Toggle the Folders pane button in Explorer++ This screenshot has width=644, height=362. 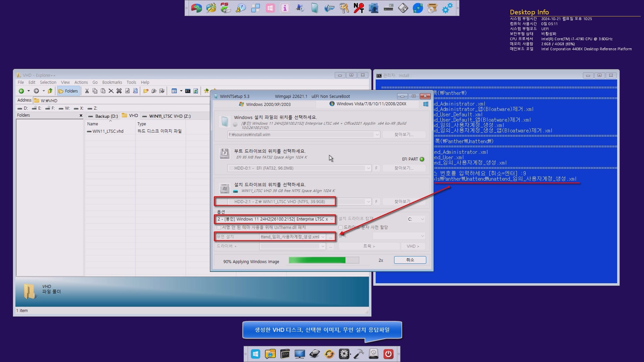[68, 91]
